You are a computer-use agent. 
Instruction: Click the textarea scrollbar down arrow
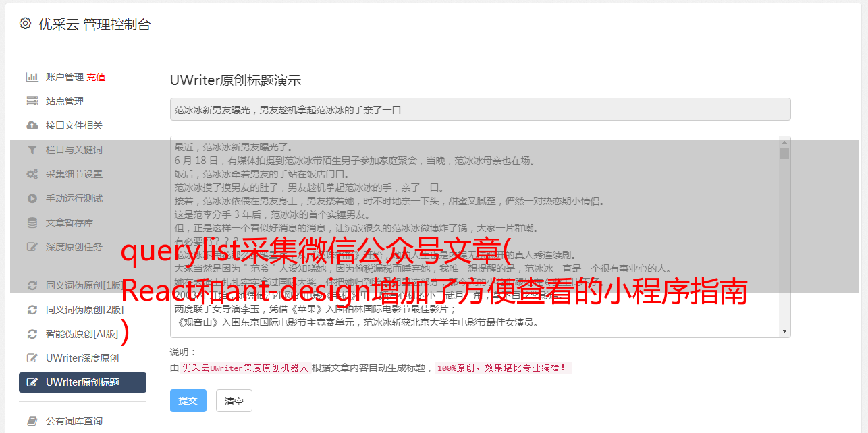(x=784, y=331)
